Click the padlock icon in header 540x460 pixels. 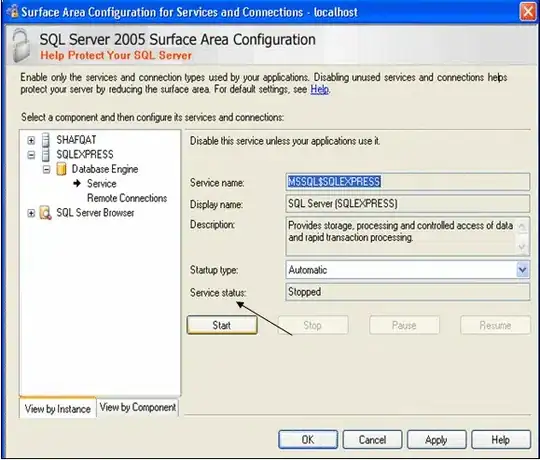[x=21, y=45]
